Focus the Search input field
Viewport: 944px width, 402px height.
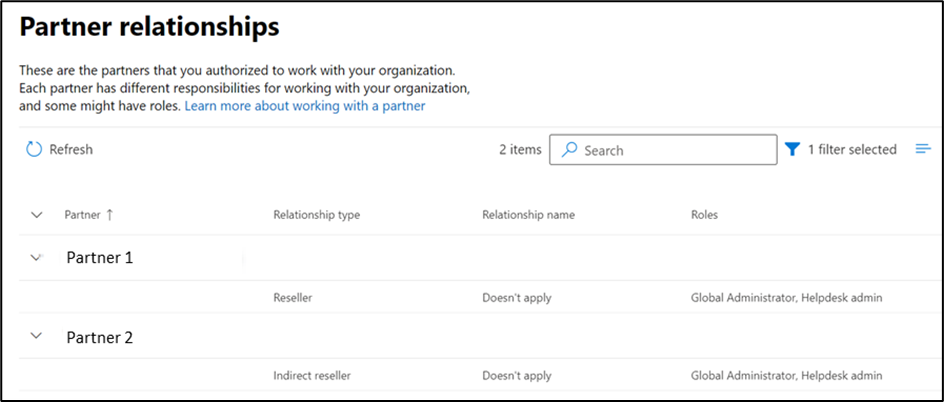click(x=663, y=150)
